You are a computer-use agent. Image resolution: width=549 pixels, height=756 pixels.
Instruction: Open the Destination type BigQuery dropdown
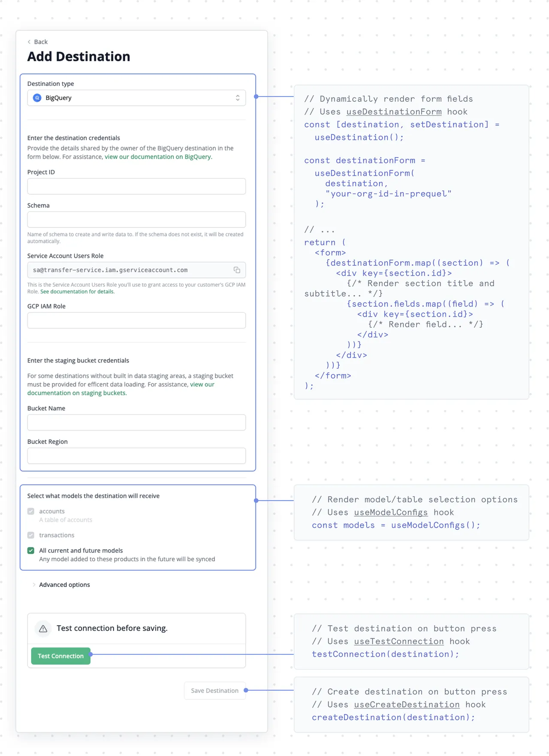click(136, 98)
